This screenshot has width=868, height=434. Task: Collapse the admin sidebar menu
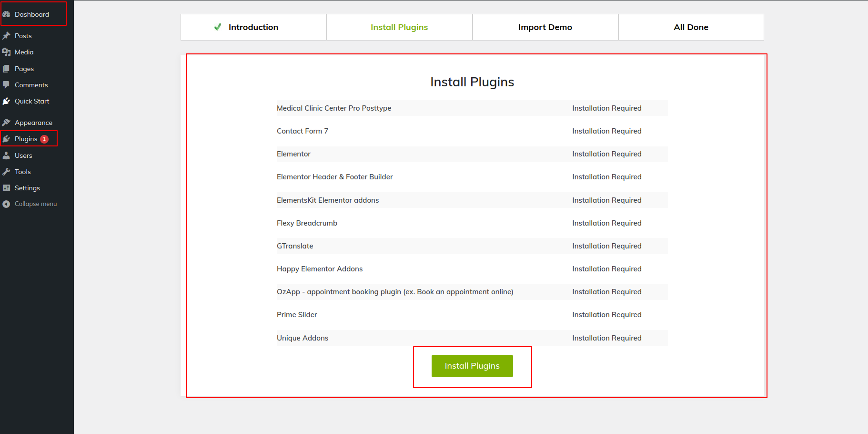35,204
